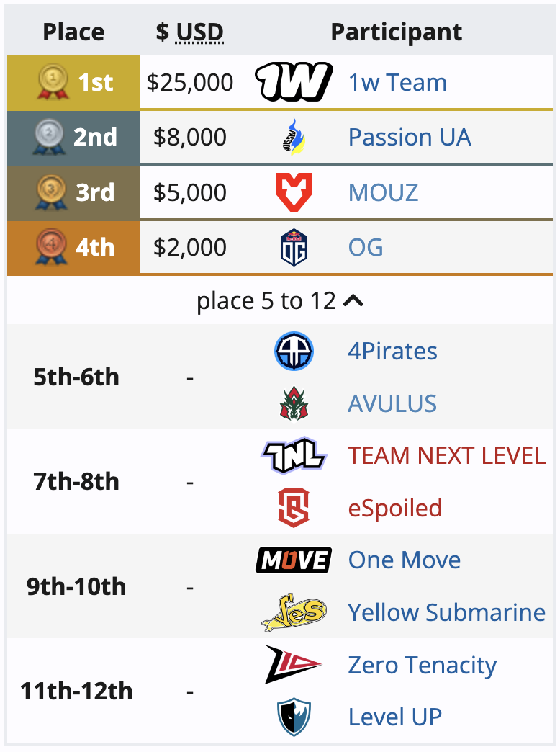The width and height of the screenshot is (560, 752).
Task: Open the Zero Tenacity team link
Action: point(423,665)
